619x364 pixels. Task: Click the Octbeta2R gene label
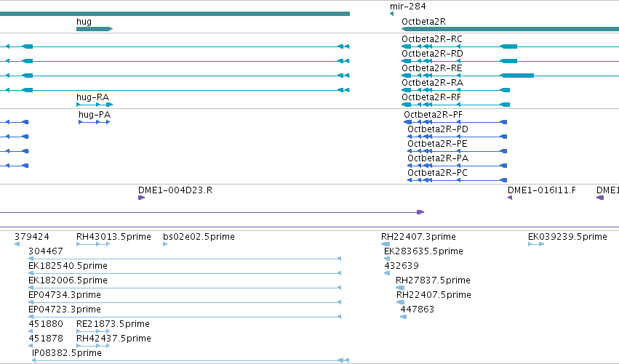(423, 22)
